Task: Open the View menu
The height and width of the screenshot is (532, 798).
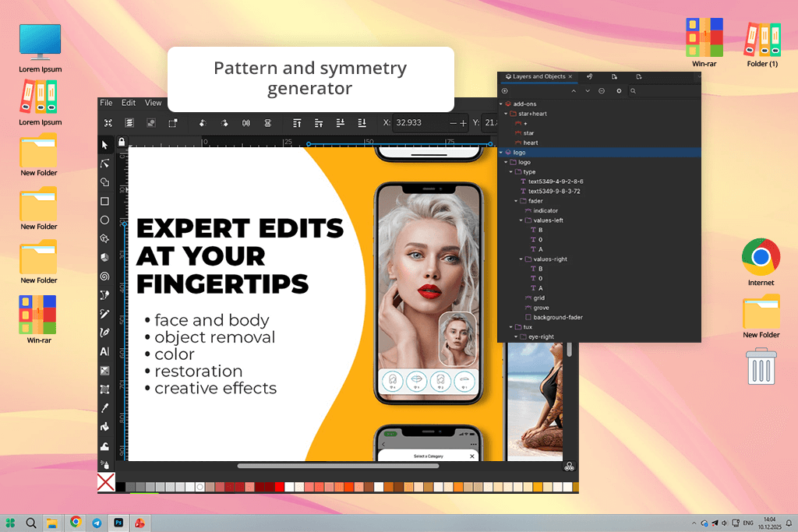Action: 154,103
